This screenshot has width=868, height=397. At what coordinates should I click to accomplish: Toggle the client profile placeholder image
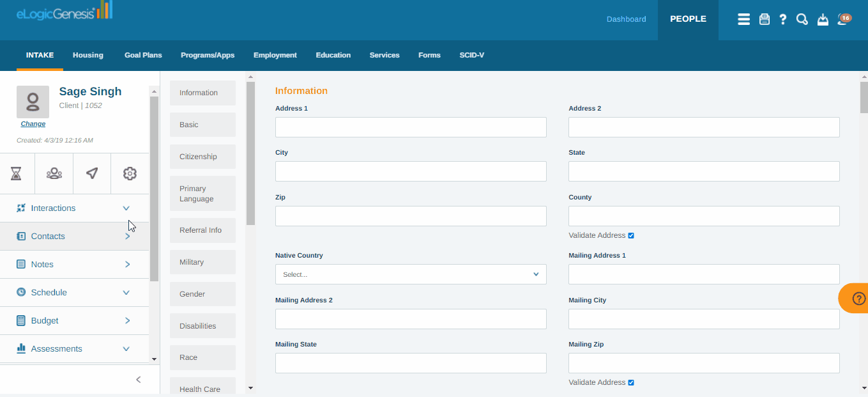tap(33, 101)
